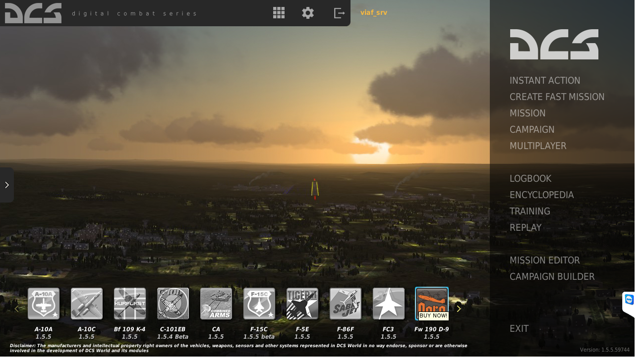Click the FC3 module name label
644x364 pixels.
tap(389, 329)
